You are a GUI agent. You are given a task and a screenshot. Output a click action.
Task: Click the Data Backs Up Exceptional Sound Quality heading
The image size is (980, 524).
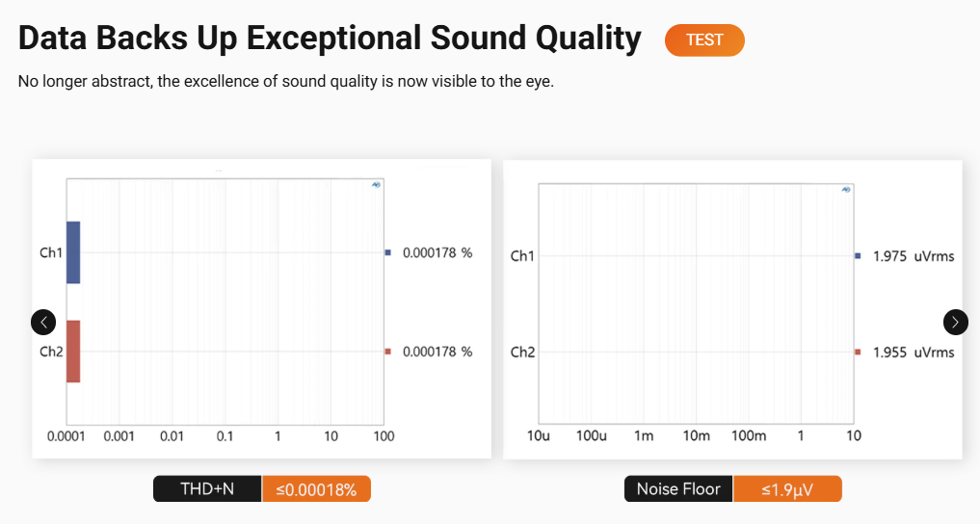click(330, 39)
